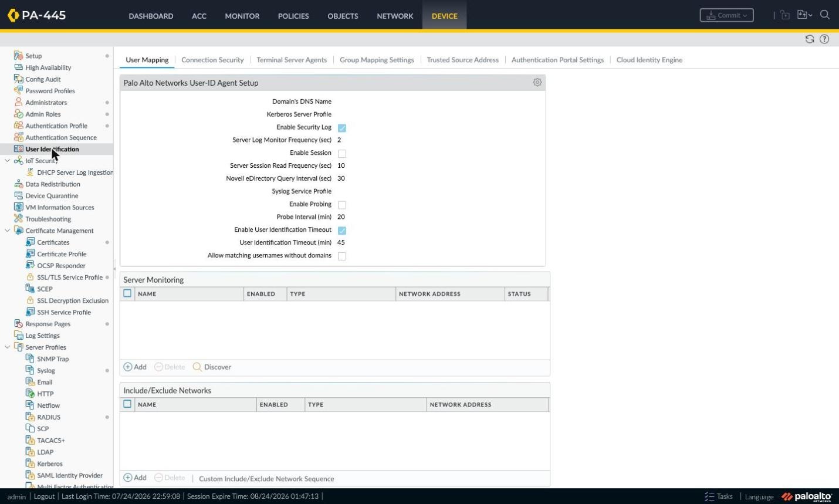The height and width of the screenshot is (504, 839).
Task: Open the LDAP server profile icon
Action: [30, 452]
